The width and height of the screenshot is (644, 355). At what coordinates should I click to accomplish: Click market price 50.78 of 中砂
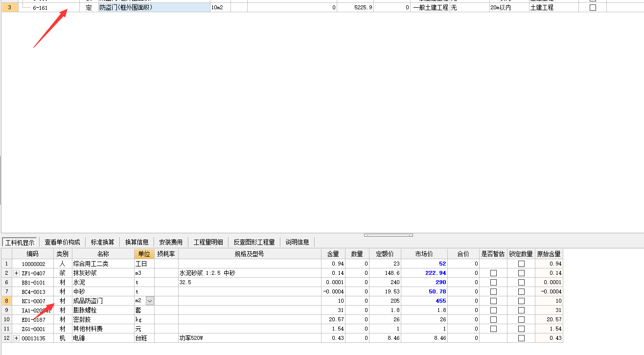point(424,291)
